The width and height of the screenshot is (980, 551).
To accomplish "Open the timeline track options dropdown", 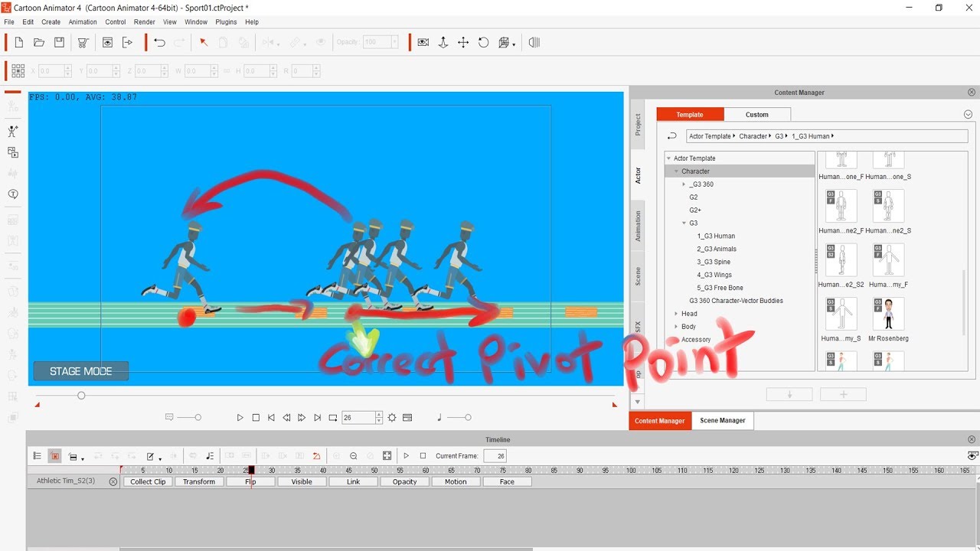I will [75, 456].
